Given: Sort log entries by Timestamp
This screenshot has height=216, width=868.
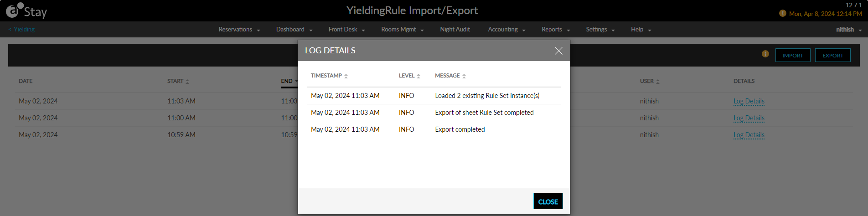Looking at the screenshot, I should 329,76.
